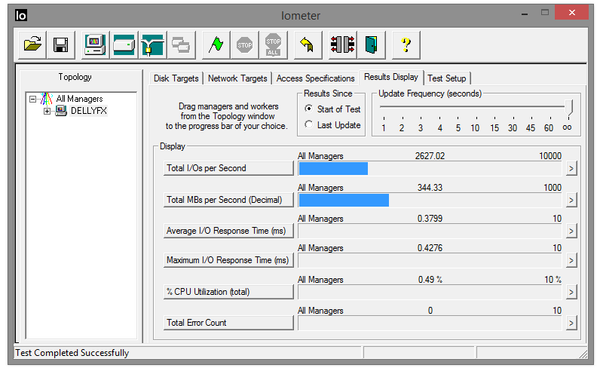Switch to the Disk Targets tab
Screen dimensions: 600x371
pyautogui.click(x=176, y=78)
